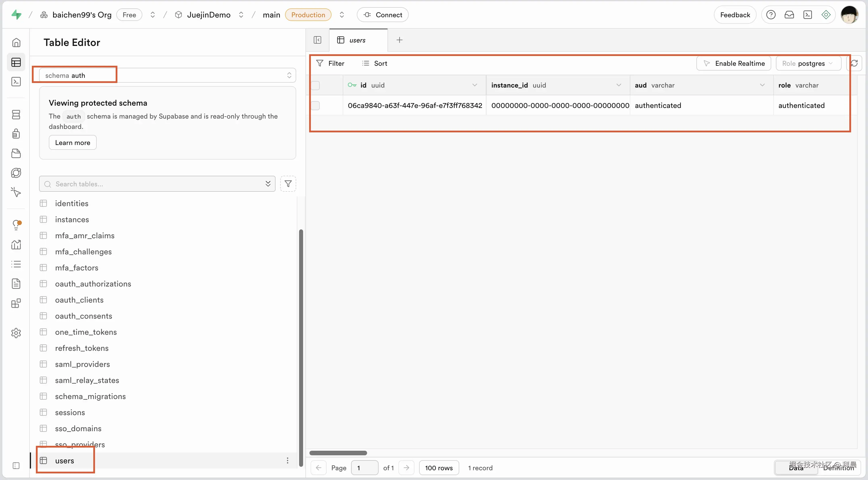The width and height of the screenshot is (868, 480).
Task: Click the refresh table icon
Action: click(854, 63)
